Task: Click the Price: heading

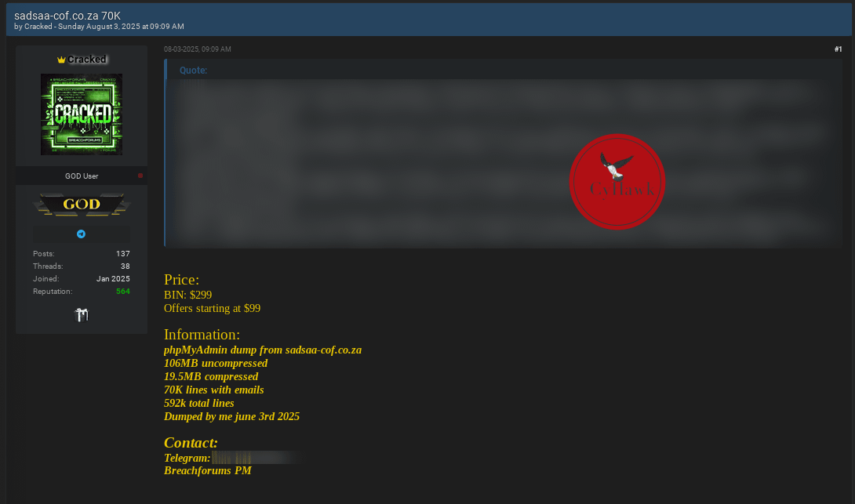Action: pyautogui.click(x=181, y=280)
